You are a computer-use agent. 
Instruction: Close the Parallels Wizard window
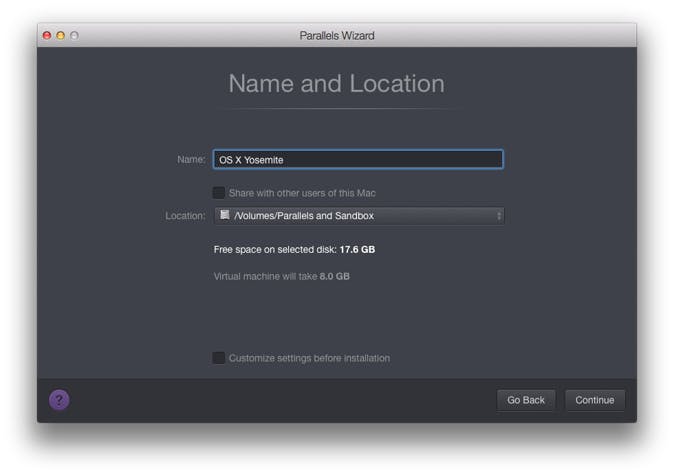(x=47, y=35)
